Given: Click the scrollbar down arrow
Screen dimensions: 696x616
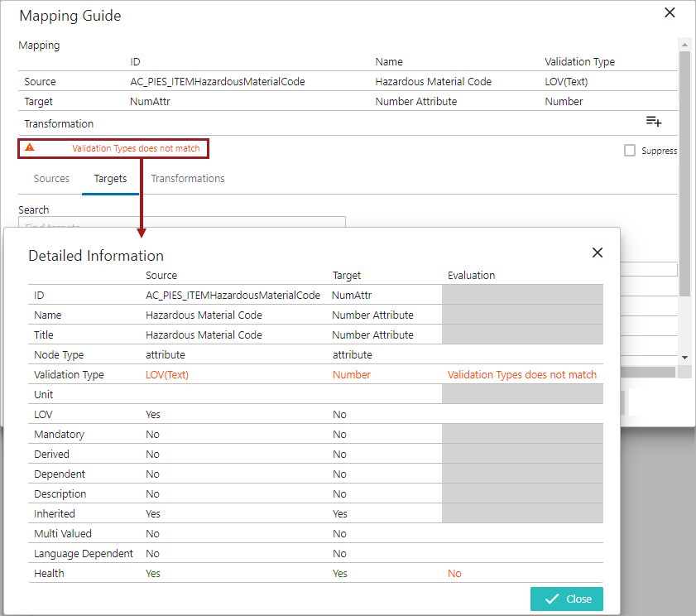Looking at the screenshot, I should tap(684, 357).
